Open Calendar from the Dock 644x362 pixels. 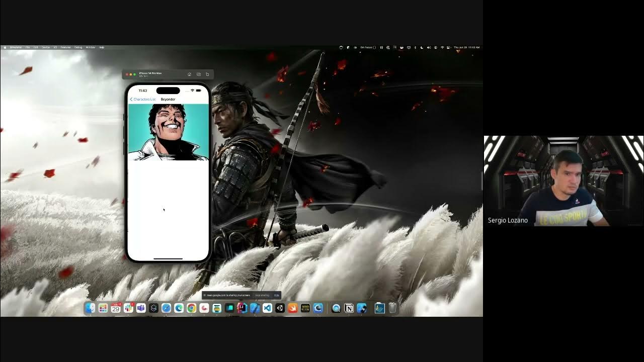[x=116, y=308]
